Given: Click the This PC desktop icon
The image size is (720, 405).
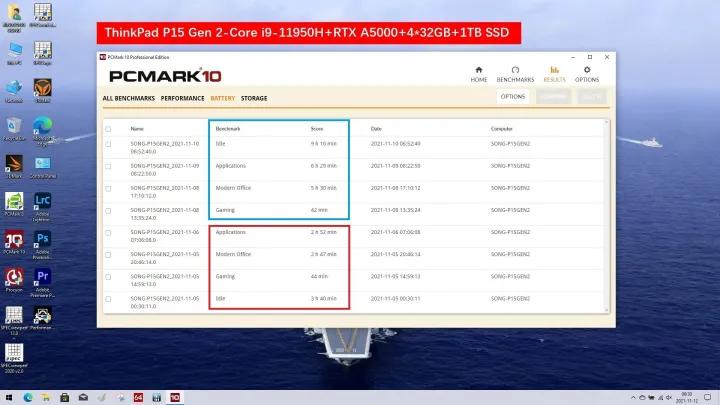Looking at the screenshot, I should 14,53.
